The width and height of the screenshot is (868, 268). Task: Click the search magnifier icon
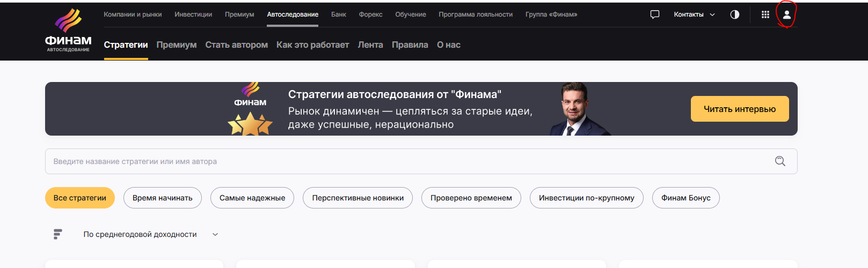point(780,161)
